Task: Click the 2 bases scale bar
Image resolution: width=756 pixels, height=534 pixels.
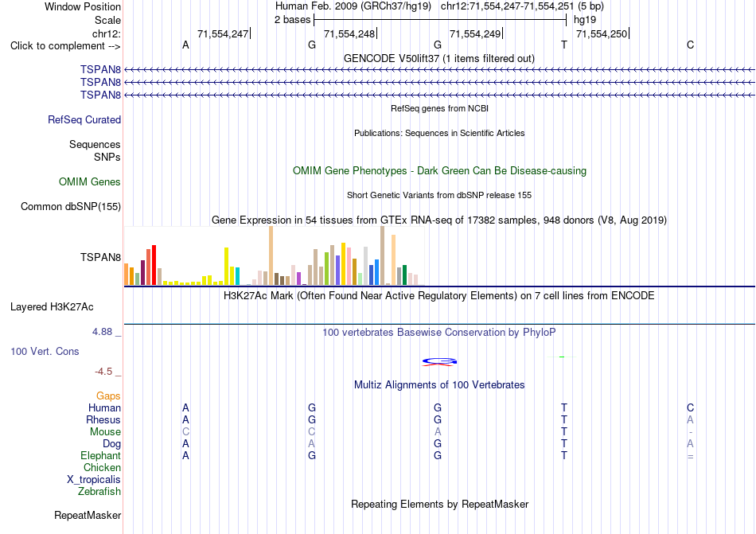Action: [x=440, y=20]
